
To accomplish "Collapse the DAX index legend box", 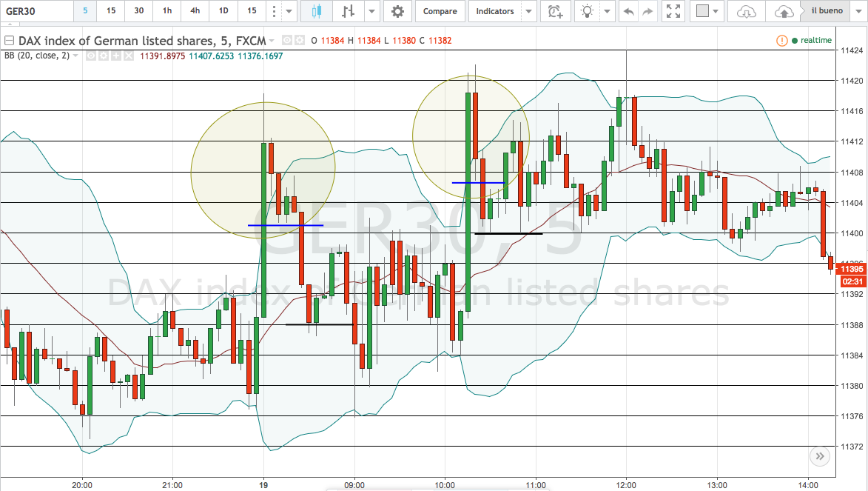I will tap(9, 41).
